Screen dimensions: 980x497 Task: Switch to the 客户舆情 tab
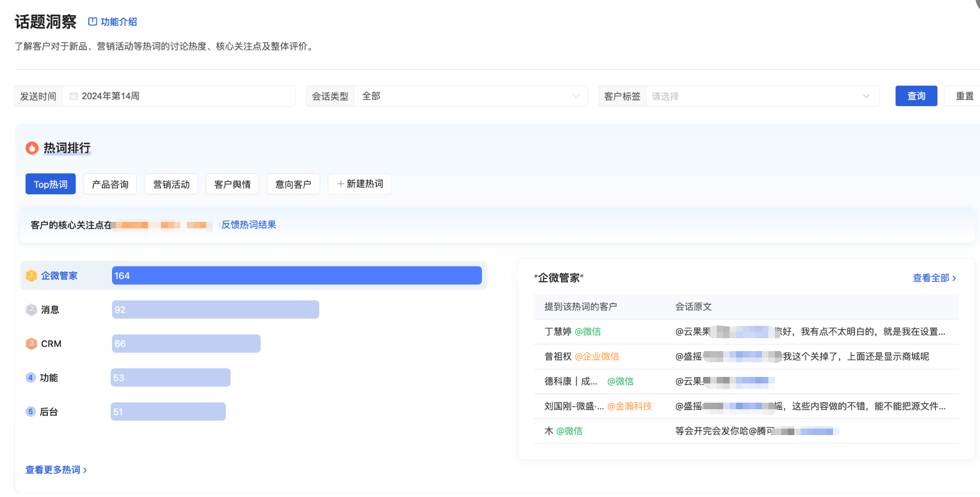(232, 184)
